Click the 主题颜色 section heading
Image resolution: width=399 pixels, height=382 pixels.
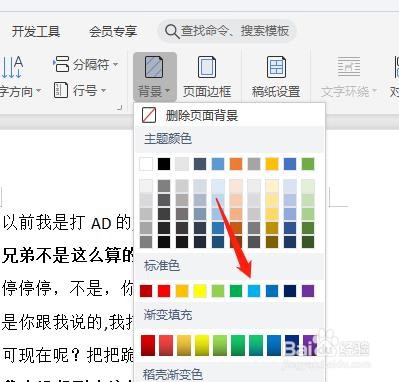168,139
